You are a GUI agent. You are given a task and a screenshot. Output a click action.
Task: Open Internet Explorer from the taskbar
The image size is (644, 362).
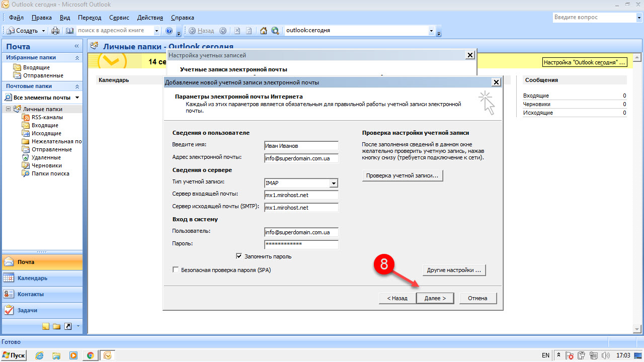pyautogui.click(x=40, y=355)
